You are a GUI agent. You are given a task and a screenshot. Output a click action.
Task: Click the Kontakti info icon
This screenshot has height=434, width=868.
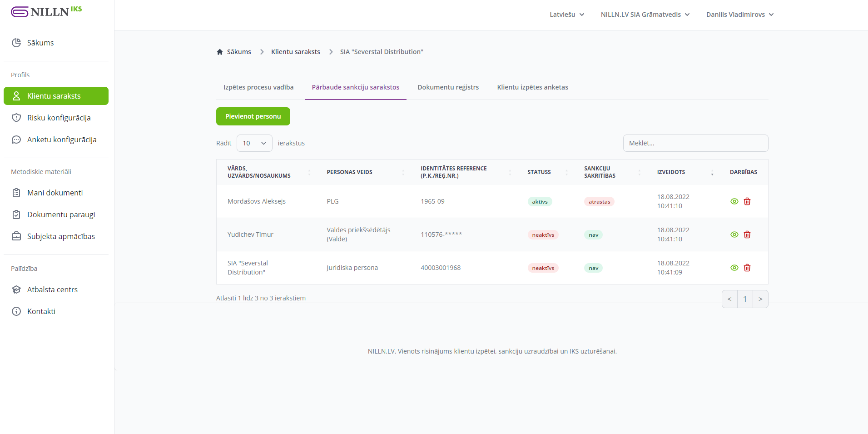(x=16, y=311)
